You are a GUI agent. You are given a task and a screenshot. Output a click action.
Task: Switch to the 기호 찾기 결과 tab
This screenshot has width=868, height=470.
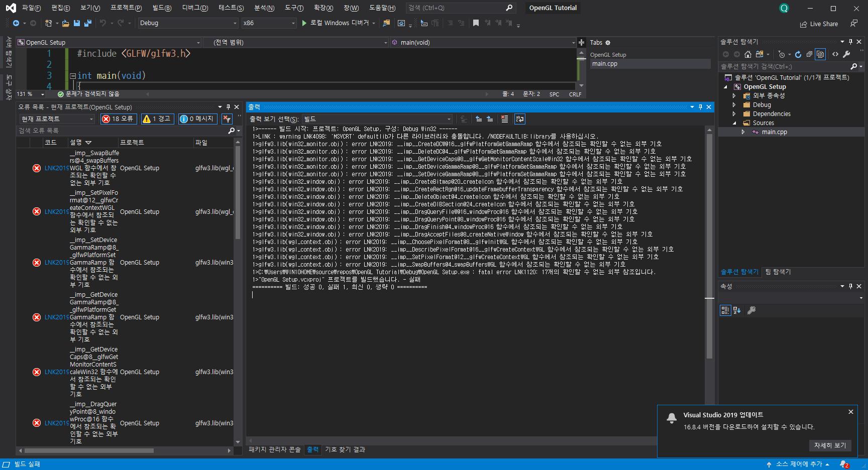pos(345,449)
